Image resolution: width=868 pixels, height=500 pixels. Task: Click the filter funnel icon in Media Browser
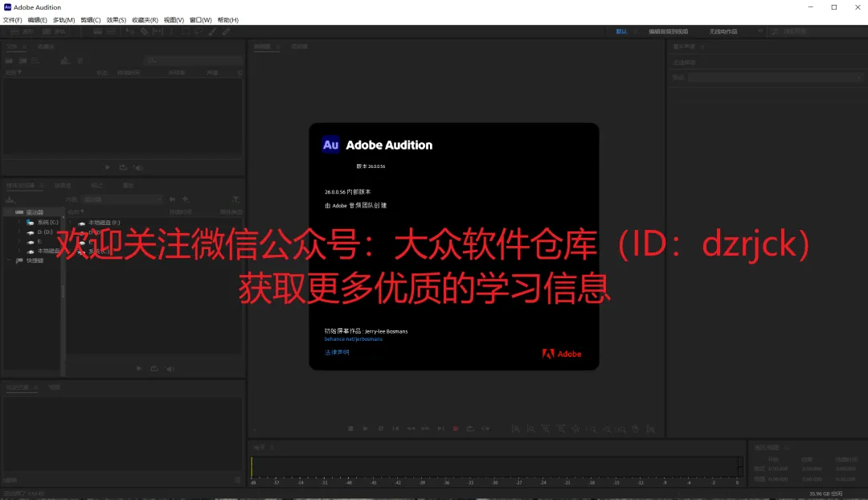click(235, 199)
